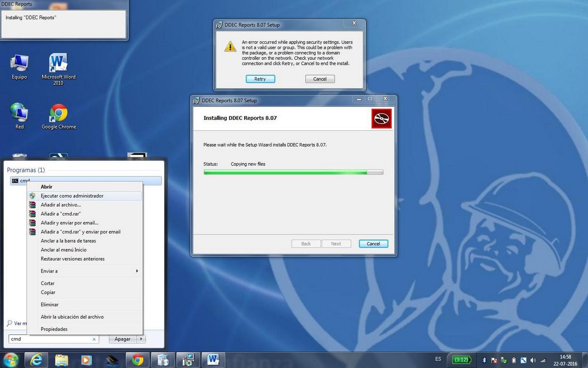Click Cancel in the error dialog
This screenshot has height=368, width=588.
pyautogui.click(x=320, y=79)
